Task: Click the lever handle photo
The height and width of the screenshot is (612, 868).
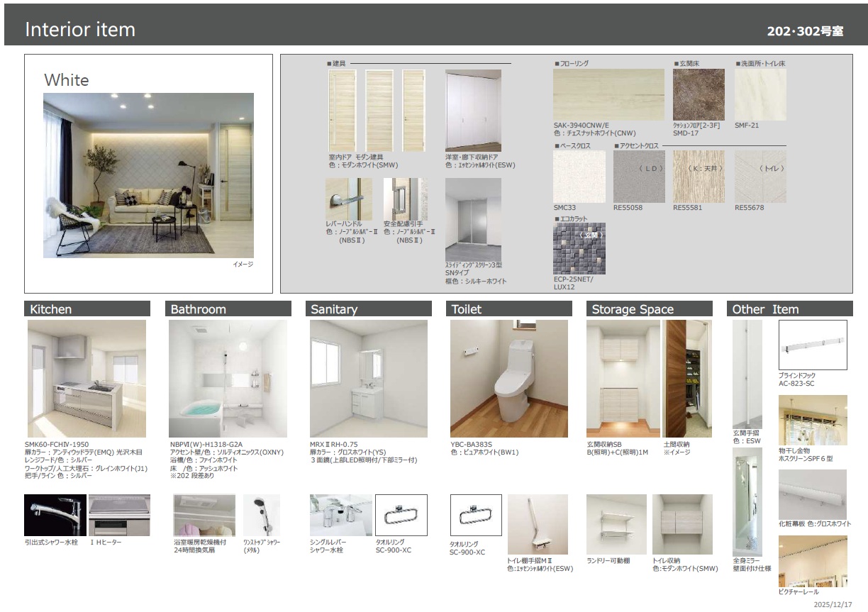Action: coord(348,199)
